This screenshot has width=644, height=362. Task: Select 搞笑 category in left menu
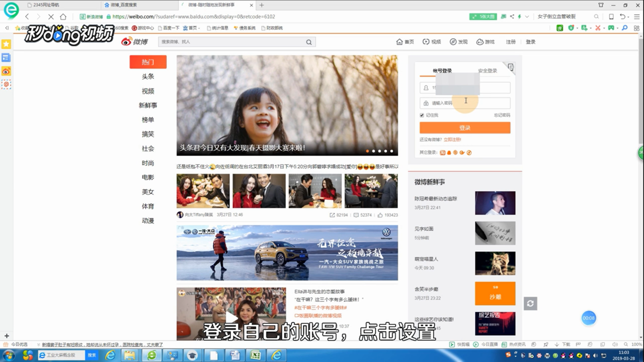coord(148,134)
